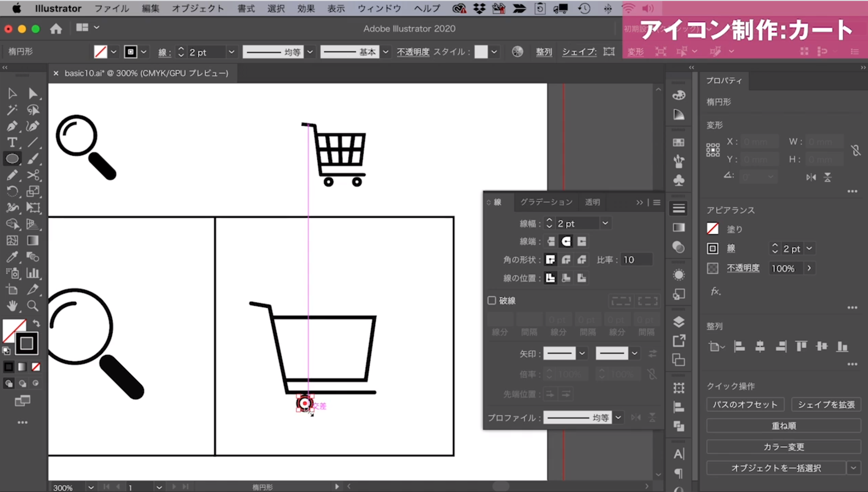This screenshot has width=868, height=492.
Task: Click the カラー変更 button
Action: [784, 447]
